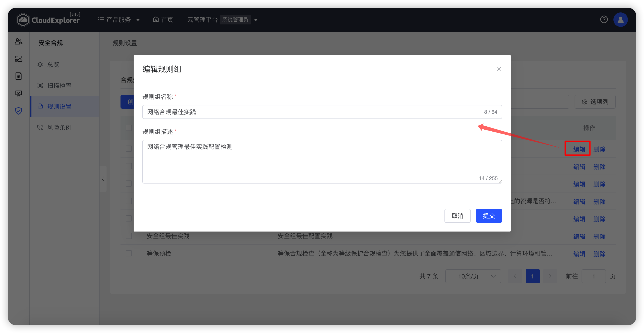Check the fifth table row checkbox

pyautogui.click(x=129, y=218)
